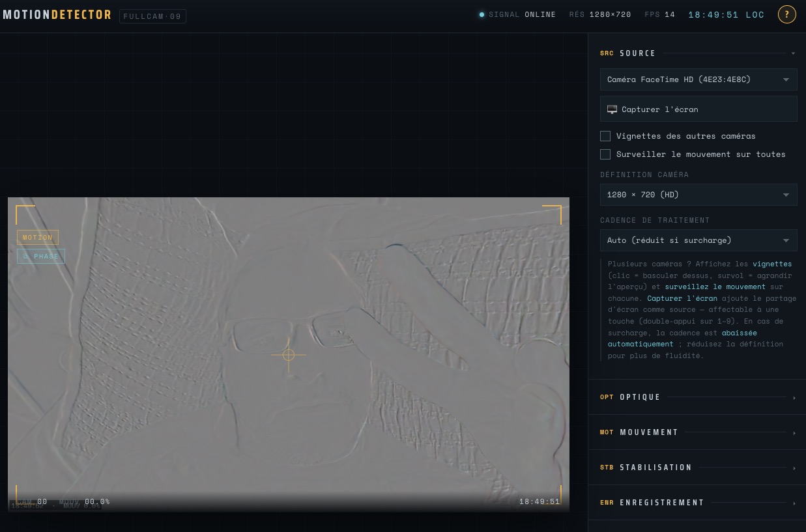The image size is (806, 532).
Task: Open the help question mark button
Action: pyautogui.click(x=786, y=14)
